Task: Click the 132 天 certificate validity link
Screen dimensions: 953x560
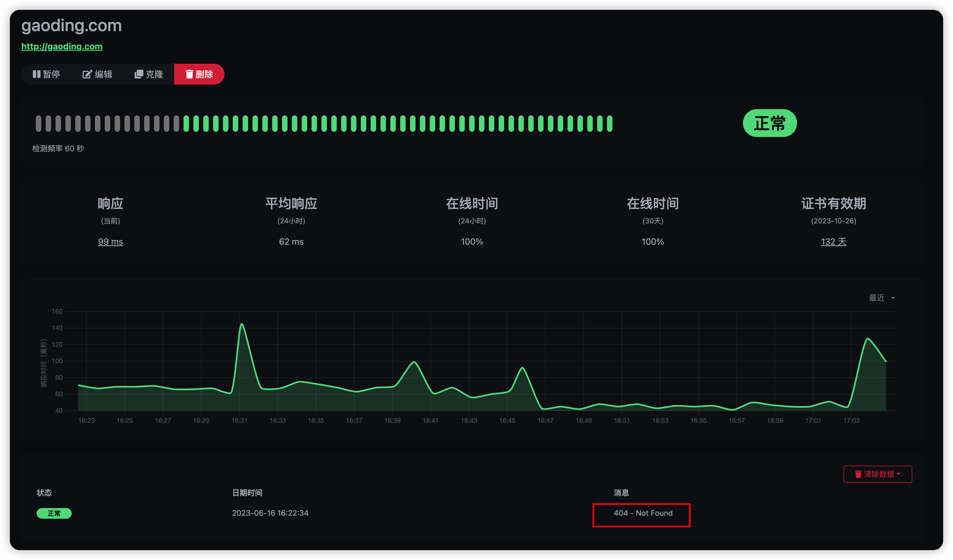Action: click(x=833, y=242)
